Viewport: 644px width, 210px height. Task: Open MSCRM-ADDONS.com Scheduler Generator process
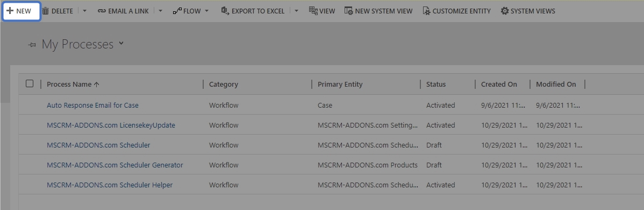115,165
